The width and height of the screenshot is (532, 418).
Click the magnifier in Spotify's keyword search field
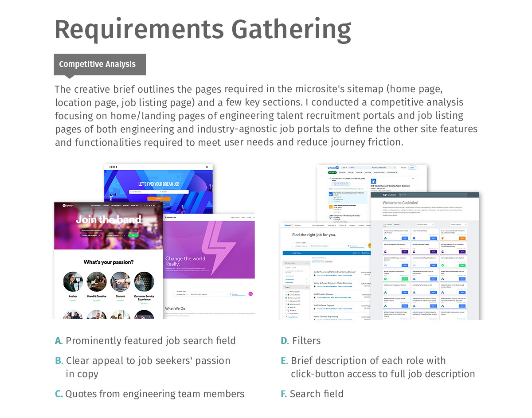tap(136, 230)
